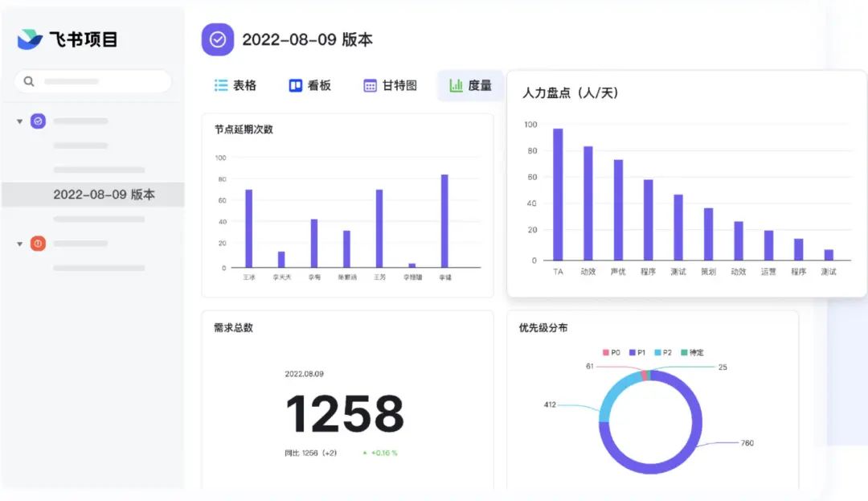The width and height of the screenshot is (868, 501).
Task: Focus the sidebar search input field
Action: tap(93, 81)
